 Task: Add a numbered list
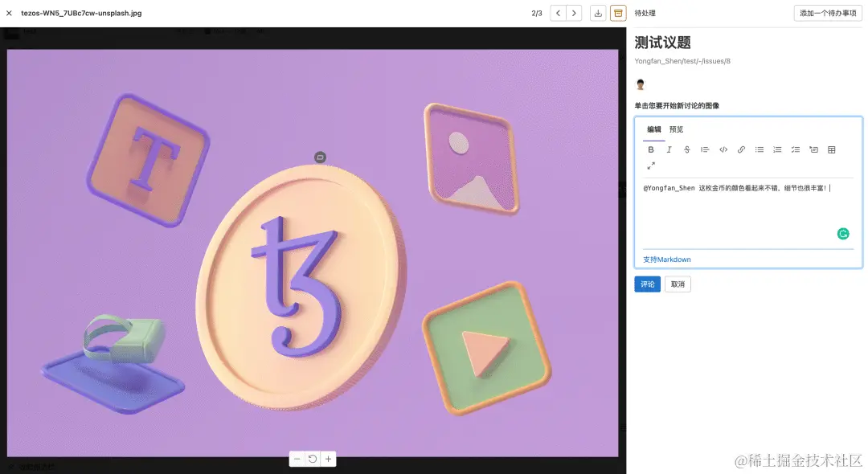[777, 150]
